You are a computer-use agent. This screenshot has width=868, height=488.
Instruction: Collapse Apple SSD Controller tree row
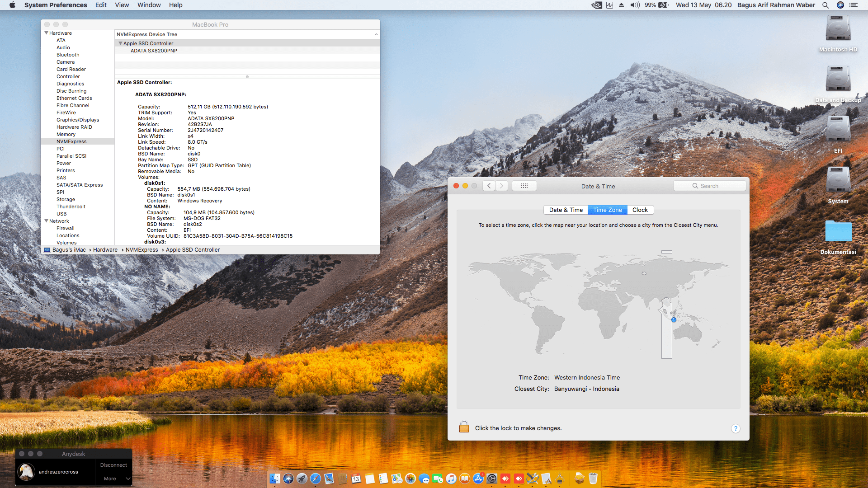coord(120,43)
